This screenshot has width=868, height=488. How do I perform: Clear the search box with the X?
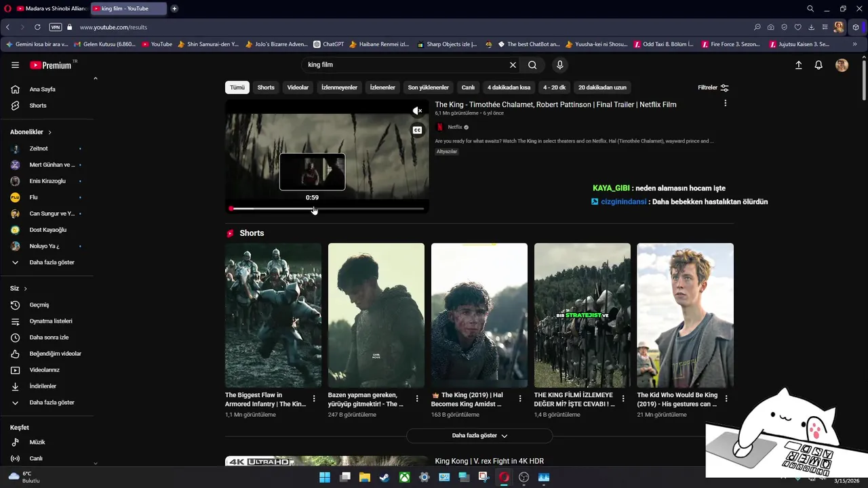513,65
